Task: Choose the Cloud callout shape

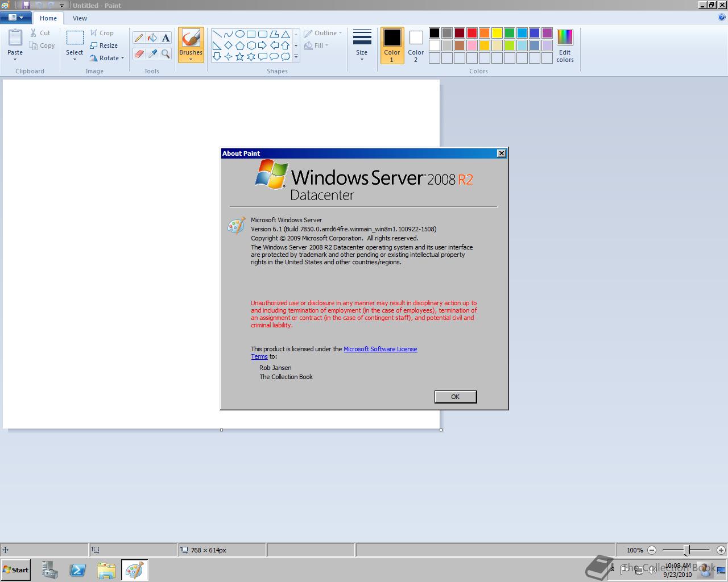Action: pyautogui.click(x=285, y=57)
